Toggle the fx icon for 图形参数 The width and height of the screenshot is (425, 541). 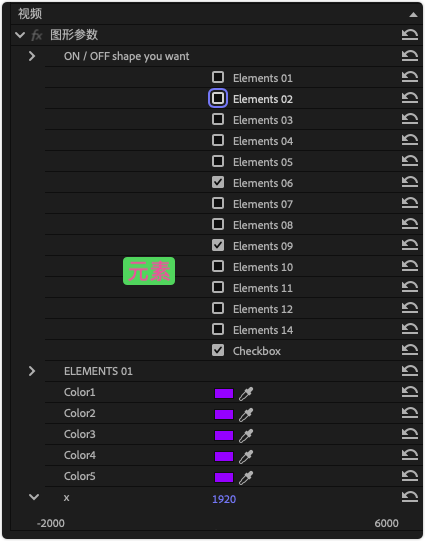point(37,35)
